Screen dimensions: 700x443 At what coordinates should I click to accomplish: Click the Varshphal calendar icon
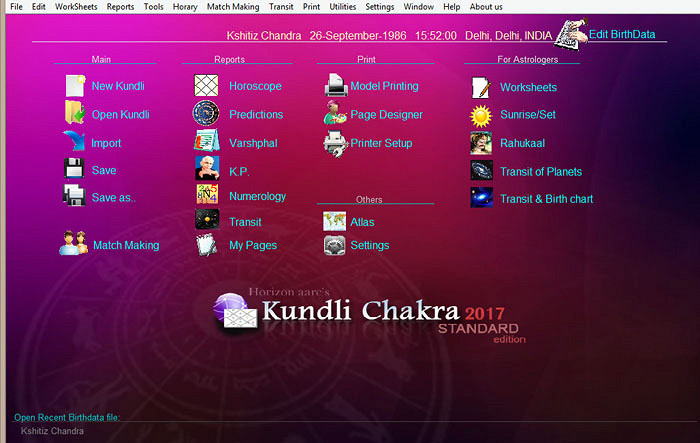coord(207,140)
